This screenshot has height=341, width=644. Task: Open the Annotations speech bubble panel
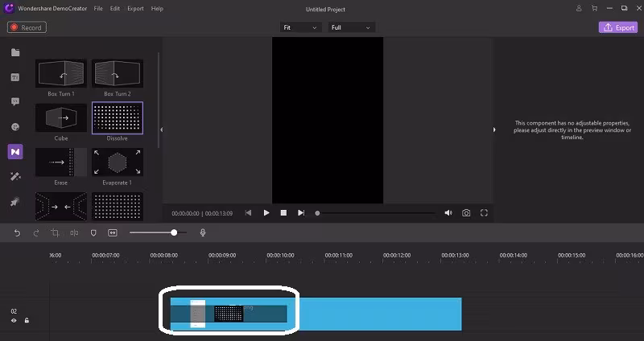(15, 102)
